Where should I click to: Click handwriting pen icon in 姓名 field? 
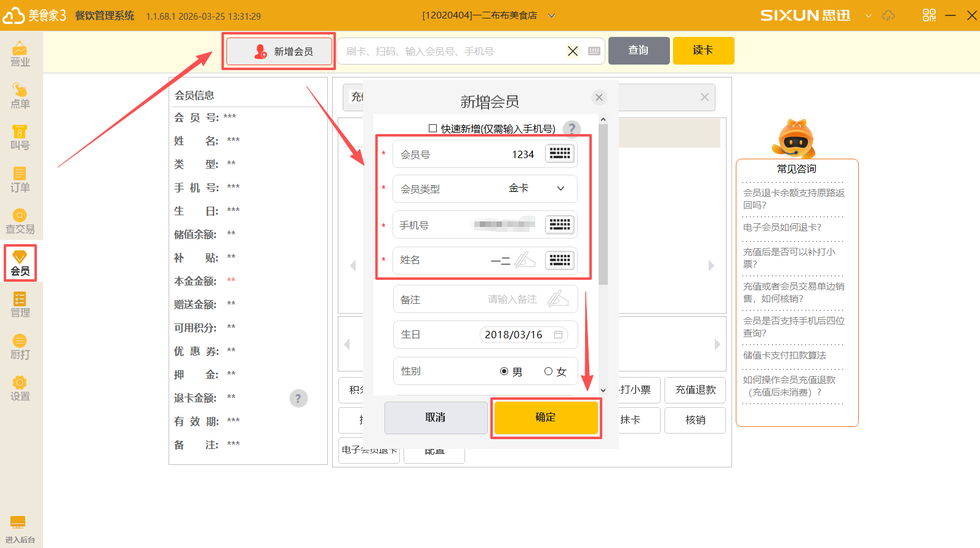coord(525,260)
